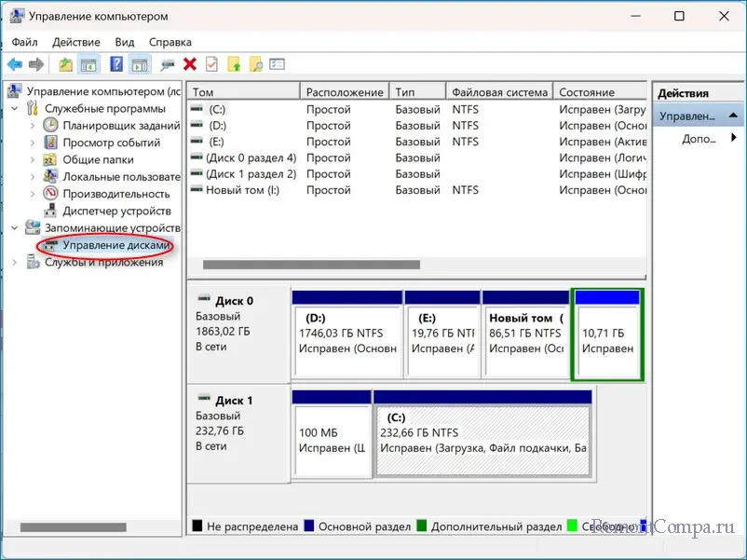Click the document with red checkmark icon
The height and width of the screenshot is (560, 747).
[212, 64]
